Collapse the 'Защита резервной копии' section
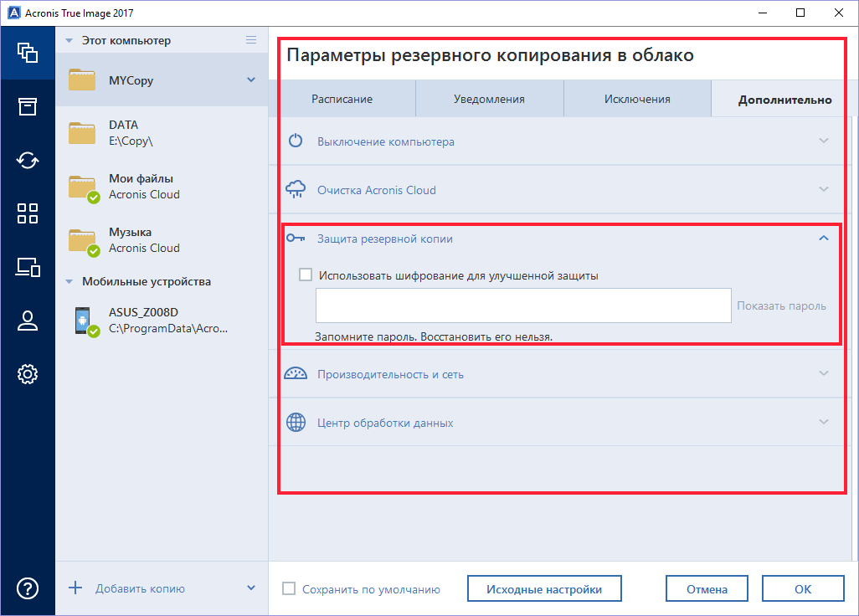The image size is (859, 616). coord(824,239)
